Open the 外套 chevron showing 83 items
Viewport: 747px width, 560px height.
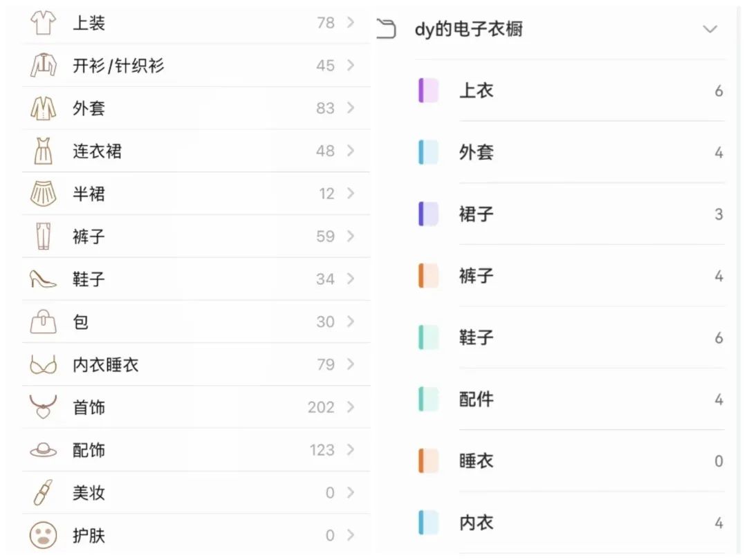click(x=351, y=108)
